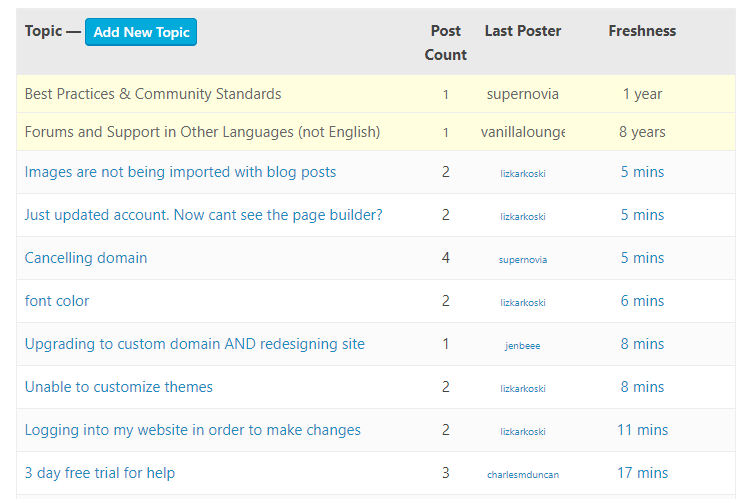Open the page builder account topic
This screenshot has height=499, width=744.
(204, 215)
